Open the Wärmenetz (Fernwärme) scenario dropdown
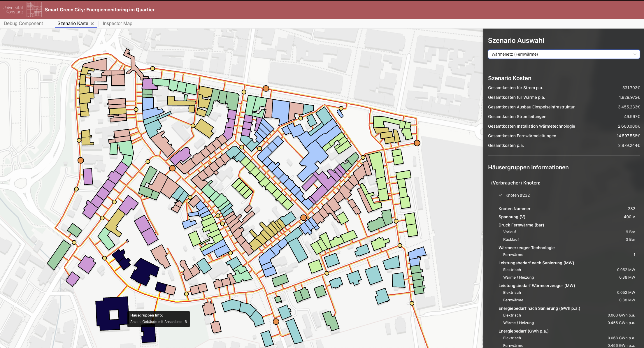Image resolution: width=644 pixels, height=348 pixels. tap(563, 54)
